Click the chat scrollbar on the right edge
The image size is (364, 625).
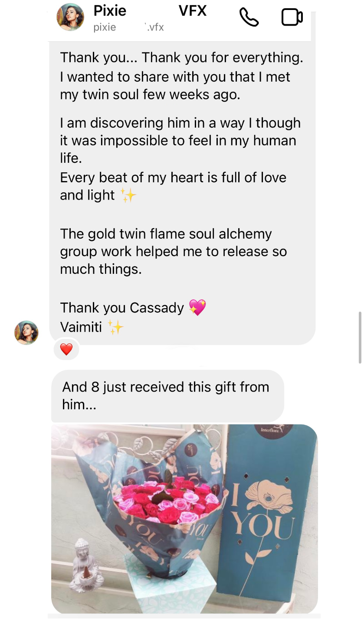(359, 337)
